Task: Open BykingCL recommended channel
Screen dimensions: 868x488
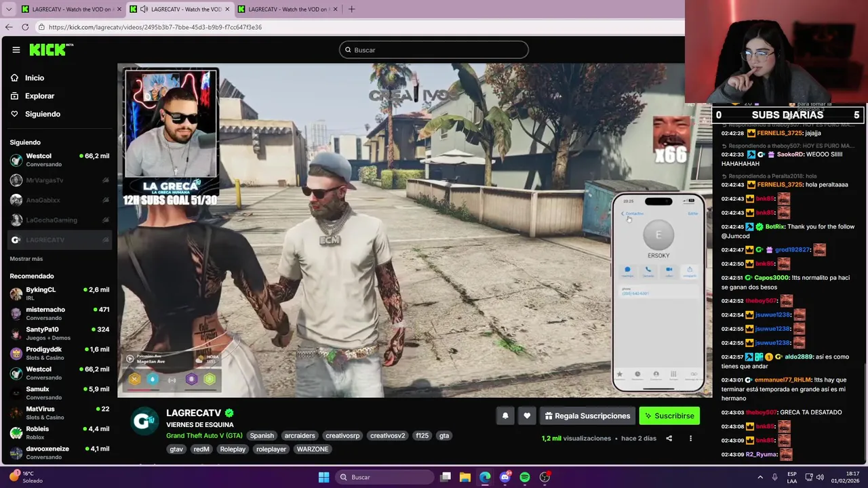Action: 60,293
